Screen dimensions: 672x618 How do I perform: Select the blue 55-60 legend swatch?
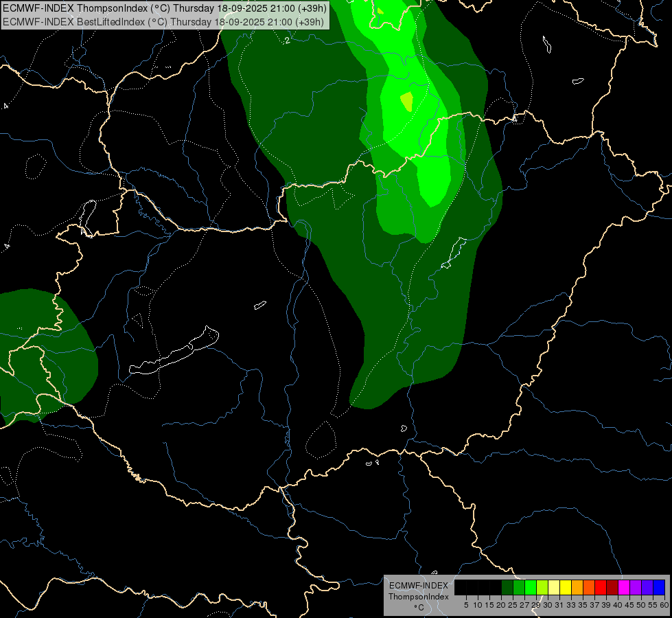click(x=659, y=587)
